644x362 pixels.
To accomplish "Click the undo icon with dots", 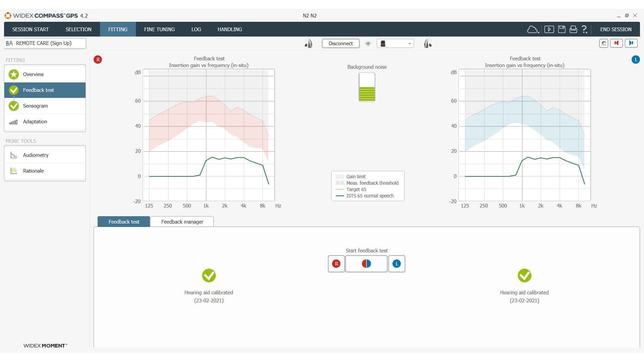I will [603, 43].
